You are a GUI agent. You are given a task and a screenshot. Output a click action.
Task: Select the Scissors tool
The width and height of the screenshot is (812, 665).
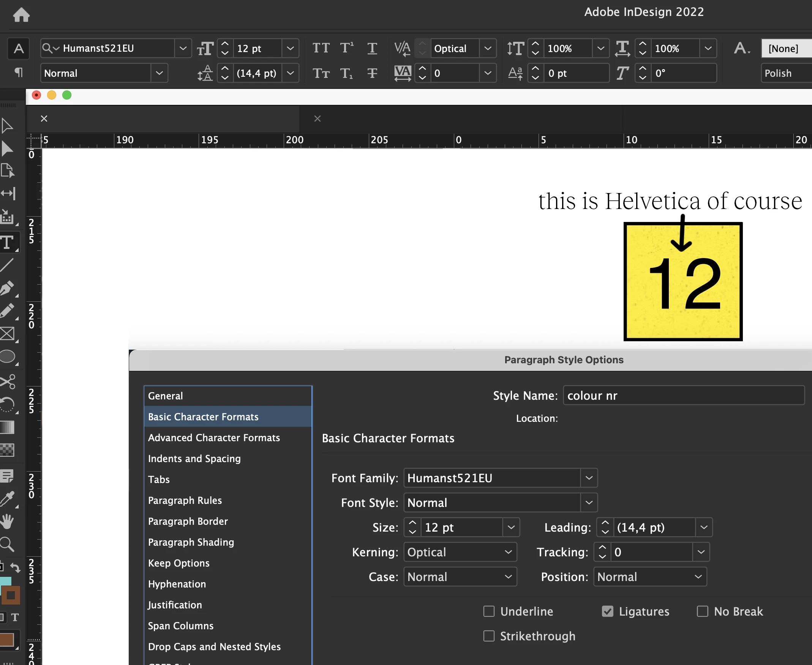pyautogui.click(x=8, y=381)
